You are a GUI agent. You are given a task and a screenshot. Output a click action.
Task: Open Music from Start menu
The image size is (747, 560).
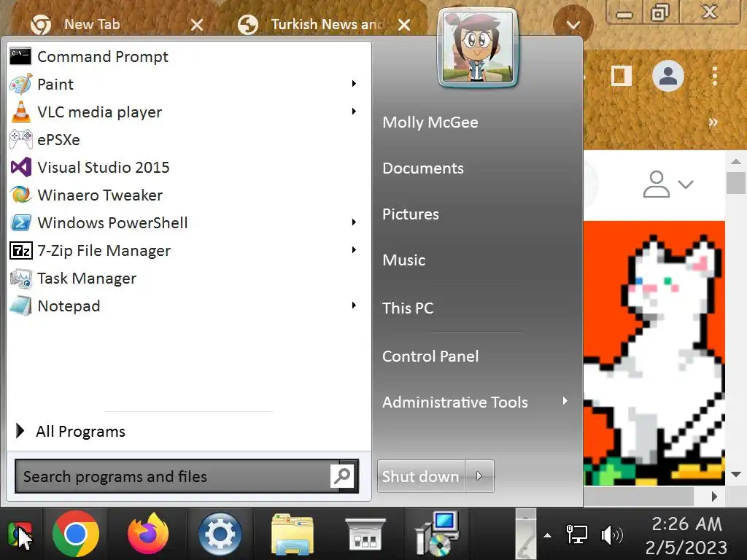(x=404, y=260)
